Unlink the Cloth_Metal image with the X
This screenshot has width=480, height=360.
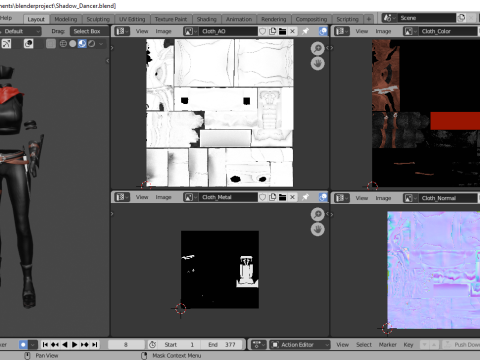[x=292, y=197]
